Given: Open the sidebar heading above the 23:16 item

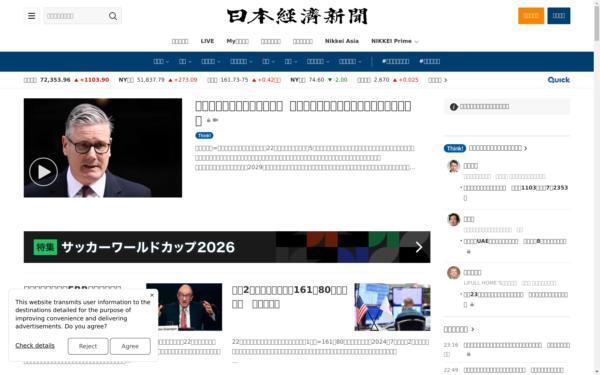Looking at the screenshot, I should pos(459,329).
